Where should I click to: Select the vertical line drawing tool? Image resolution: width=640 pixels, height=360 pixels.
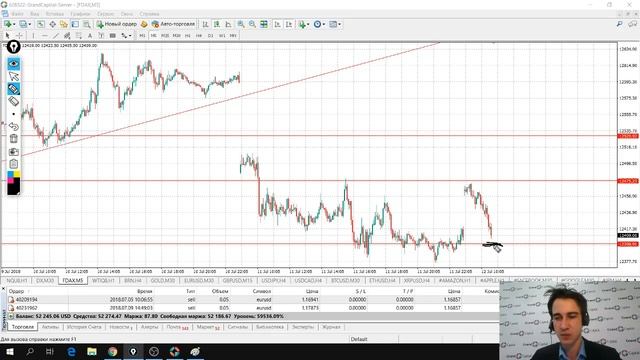33,36
